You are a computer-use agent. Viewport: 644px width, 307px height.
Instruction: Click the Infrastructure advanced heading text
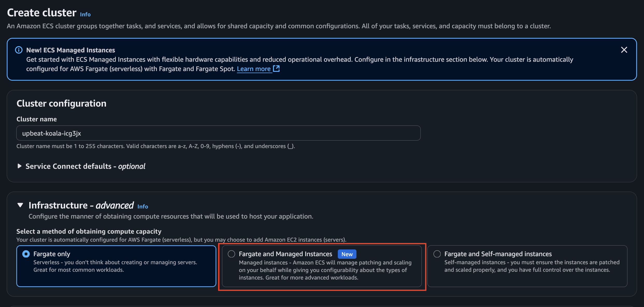tap(81, 205)
